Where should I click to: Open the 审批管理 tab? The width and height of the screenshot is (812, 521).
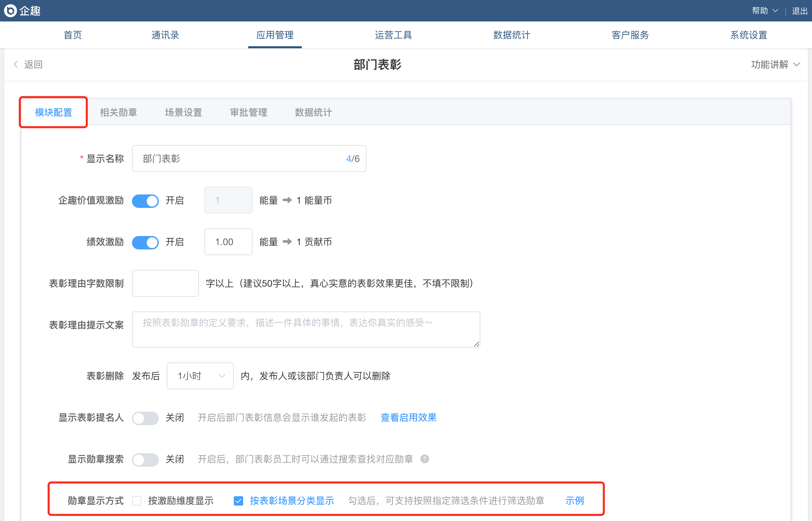click(249, 112)
